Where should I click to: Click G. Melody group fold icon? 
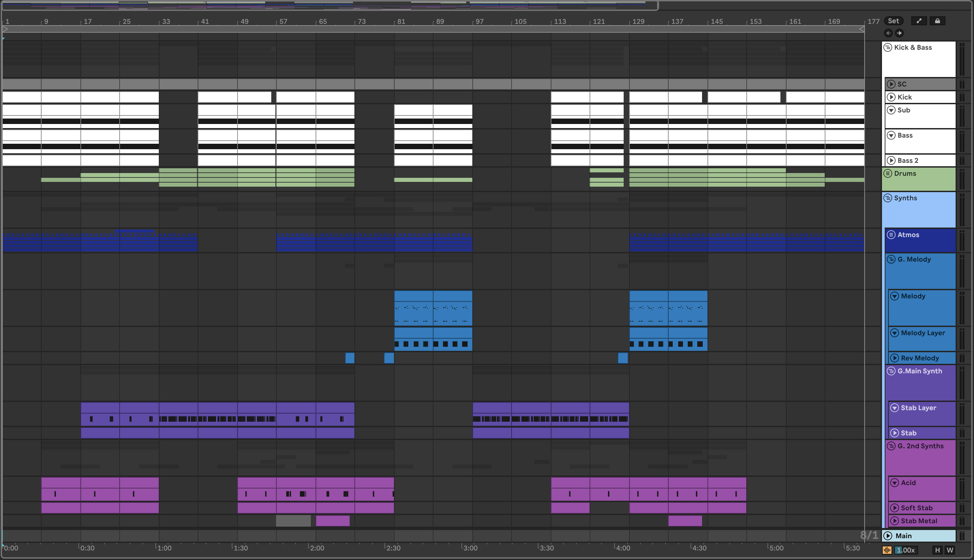pyautogui.click(x=891, y=259)
